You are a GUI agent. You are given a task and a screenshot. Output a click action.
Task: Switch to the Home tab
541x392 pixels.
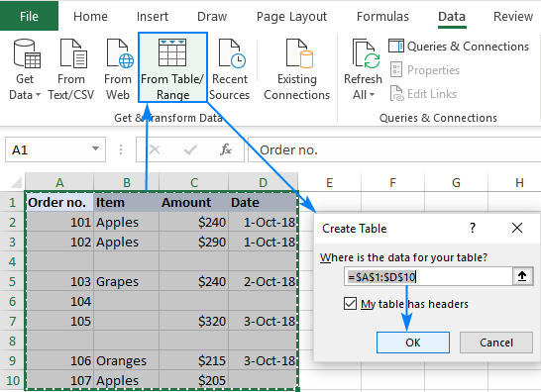[90, 16]
